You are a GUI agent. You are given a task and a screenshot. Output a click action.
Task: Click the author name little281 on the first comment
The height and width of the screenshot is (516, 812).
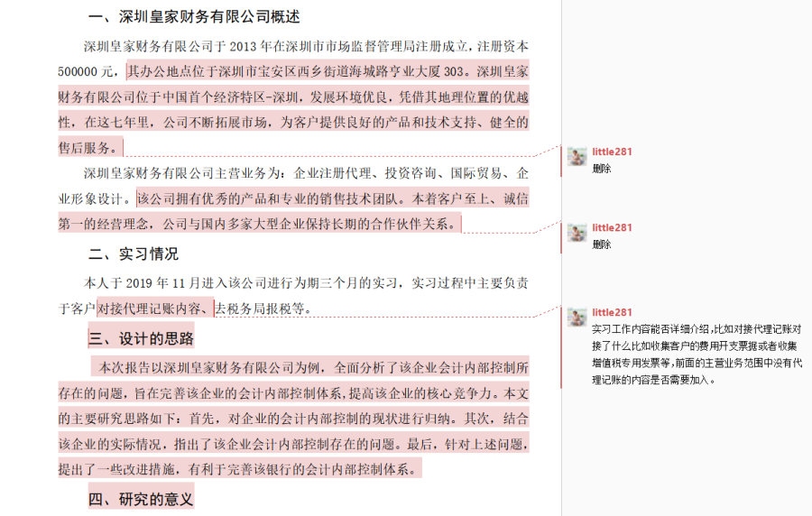pos(612,152)
